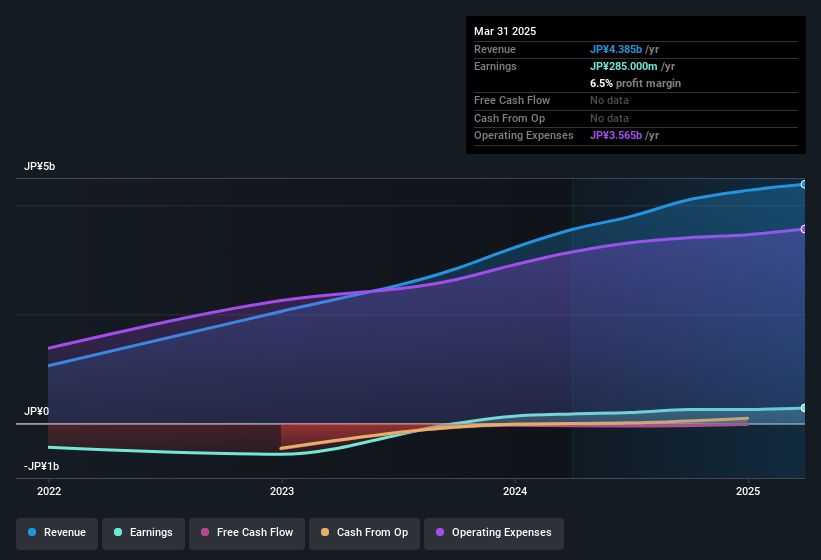Click the 2022 x-axis label
This screenshot has width=821, height=560.
click(x=49, y=491)
